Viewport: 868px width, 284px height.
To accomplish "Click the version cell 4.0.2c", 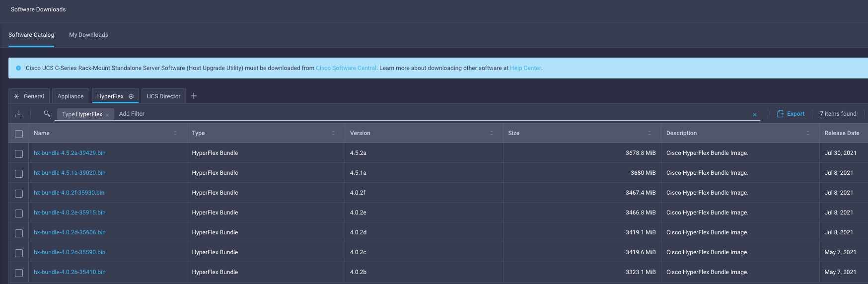I will pyautogui.click(x=358, y=252).
